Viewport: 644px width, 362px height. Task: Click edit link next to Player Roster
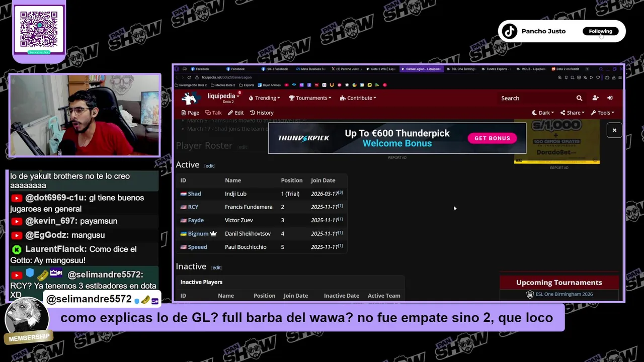coord(243,147)
